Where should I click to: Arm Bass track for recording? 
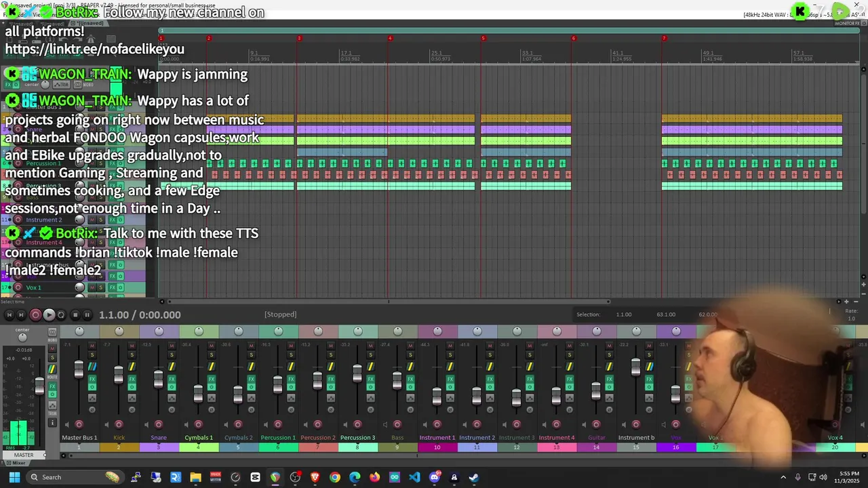point(397,424)
